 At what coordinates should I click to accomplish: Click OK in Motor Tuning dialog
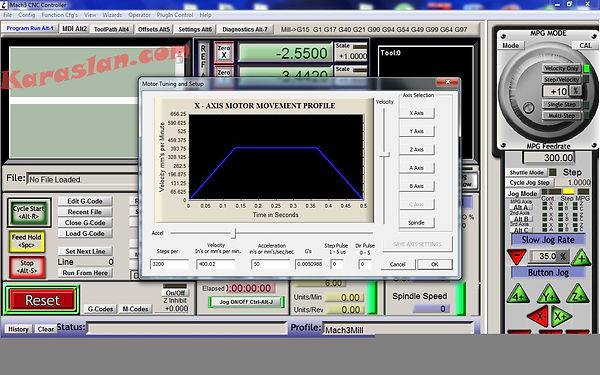(x=435, y=264)
